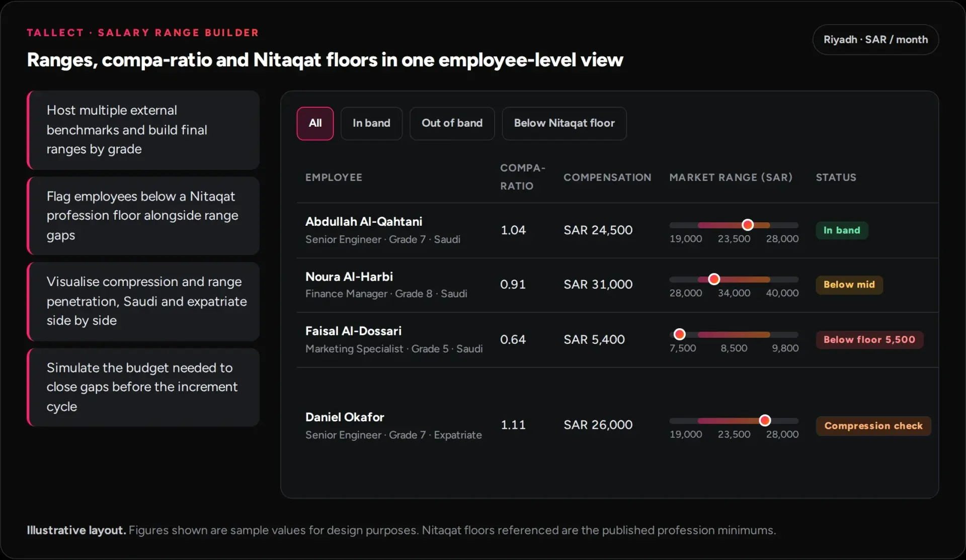Click compa-ratio value 1.04

click(x=513, y=230)
